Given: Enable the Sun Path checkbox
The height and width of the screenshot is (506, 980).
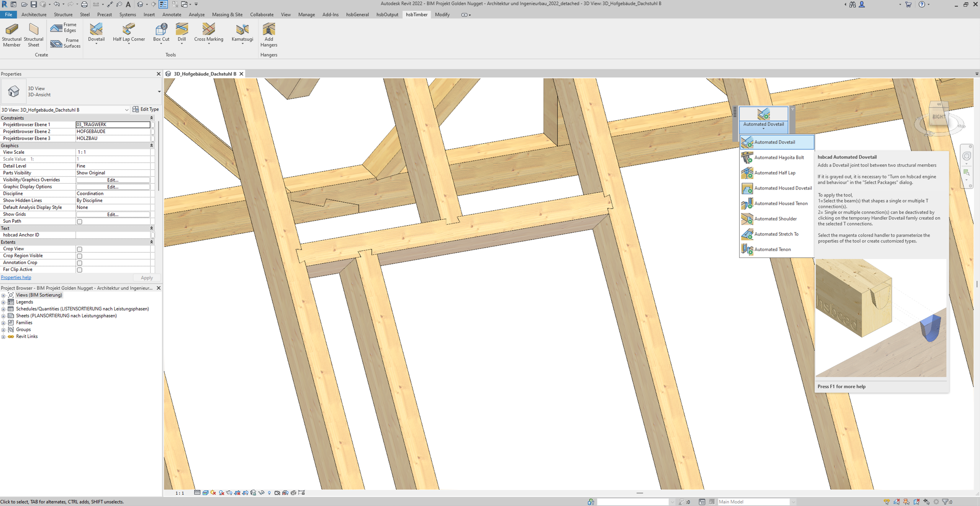Looking at the screenshot, I should (80, 221).
